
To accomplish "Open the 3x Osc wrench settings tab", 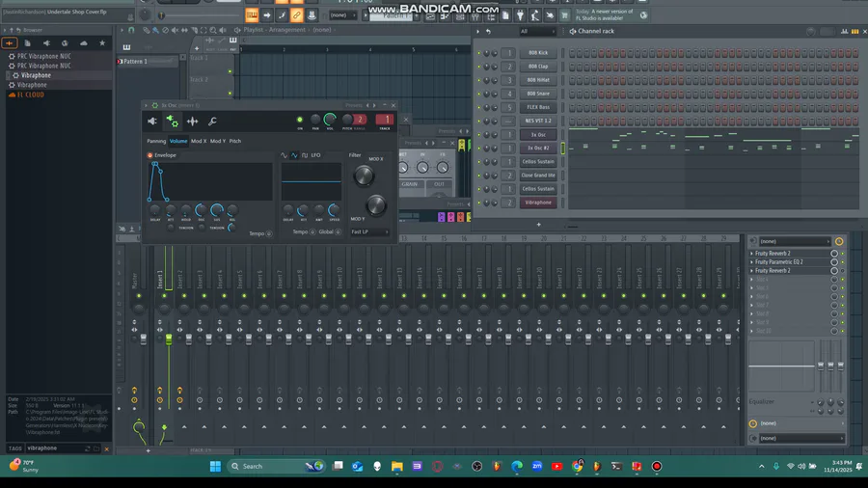I will click(212, 122).
